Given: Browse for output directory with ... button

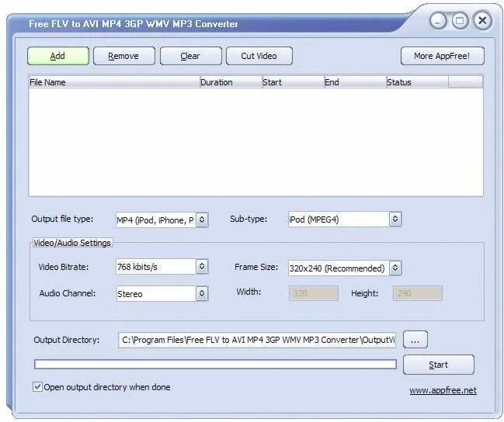Looking at the screenshot, I should pos(415,340).
